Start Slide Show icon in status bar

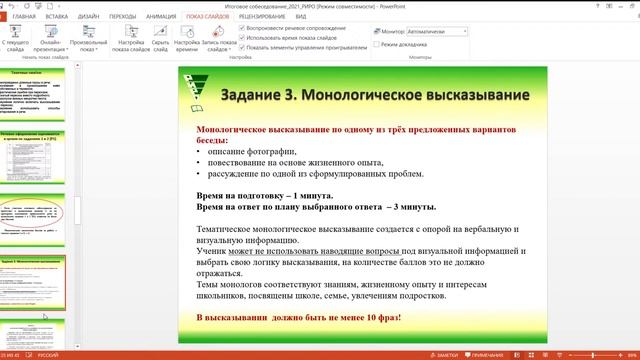coord(560,356)
